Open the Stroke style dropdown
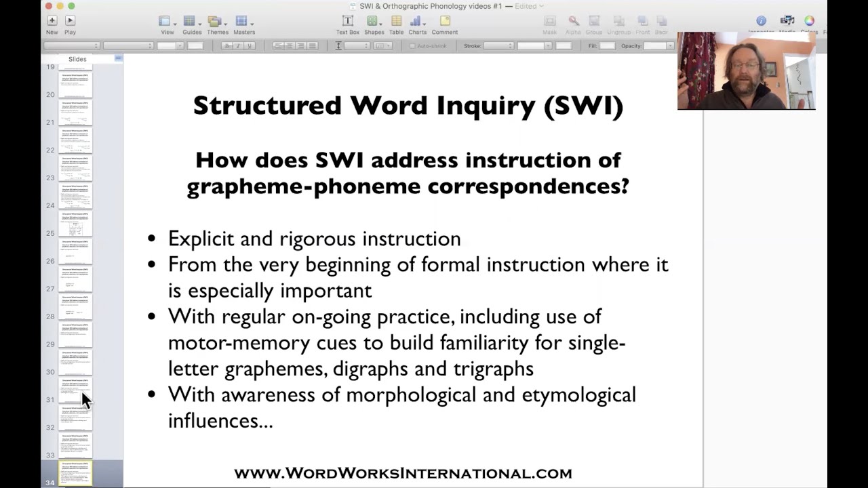 [498, 46]
